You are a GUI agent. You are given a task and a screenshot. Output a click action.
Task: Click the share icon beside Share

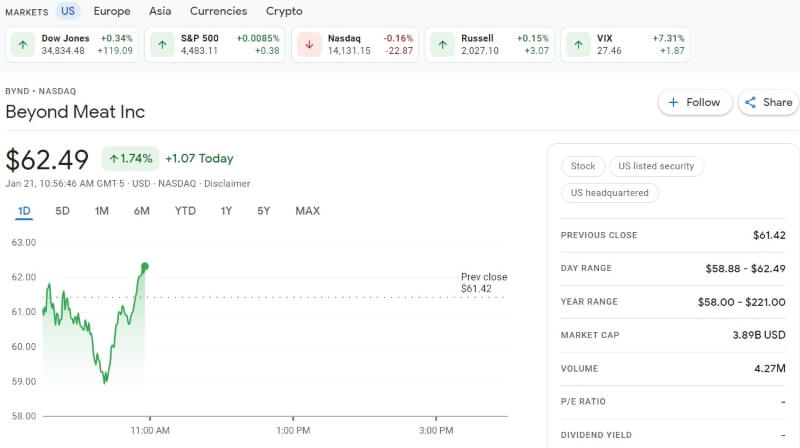point(750,103)
